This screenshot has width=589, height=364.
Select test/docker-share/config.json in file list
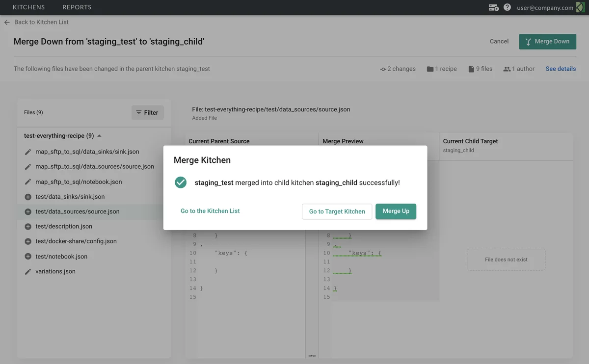[x=76, y=241]
